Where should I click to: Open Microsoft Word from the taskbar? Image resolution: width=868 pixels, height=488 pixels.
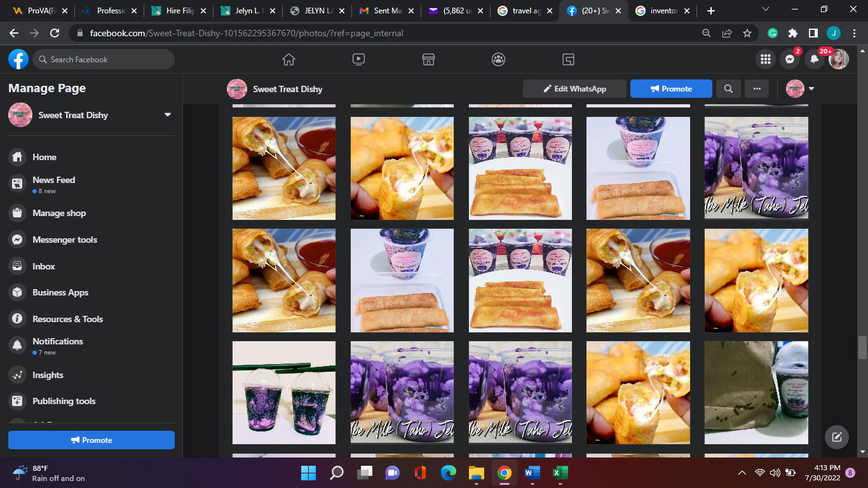coord(532,473)
